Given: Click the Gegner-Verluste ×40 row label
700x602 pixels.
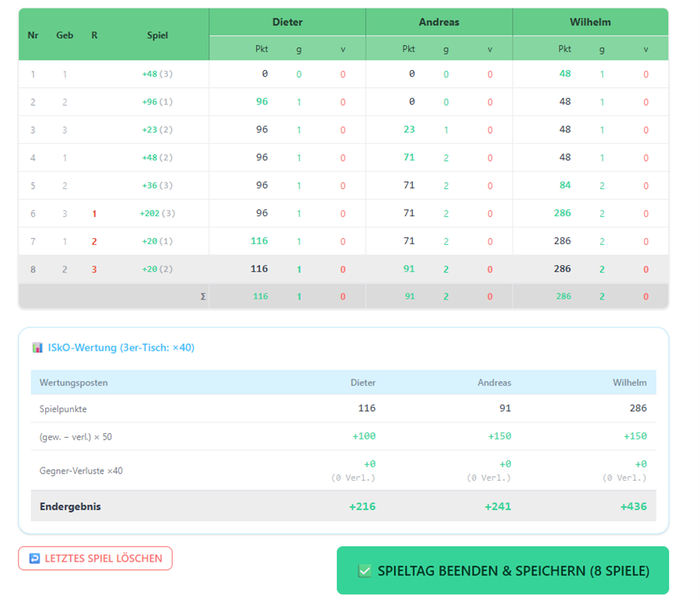Looking at the screenshot, I should click(81, 471).
